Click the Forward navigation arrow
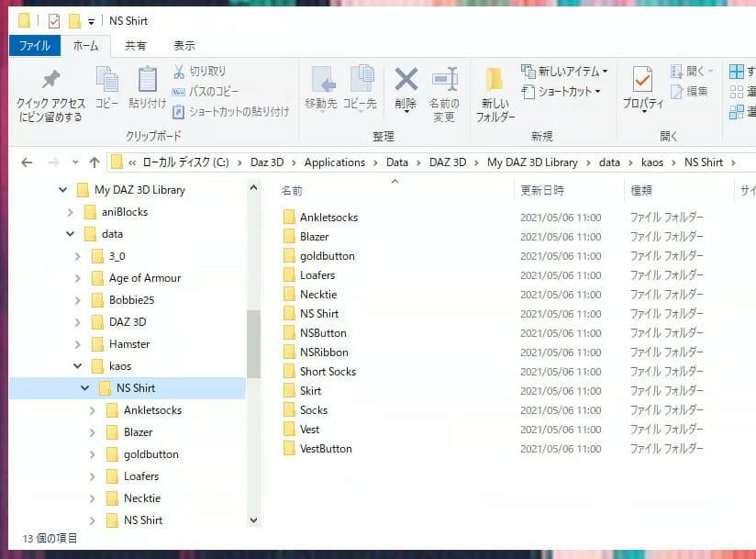Screen dimensions: 756x559 coord(53,162)
